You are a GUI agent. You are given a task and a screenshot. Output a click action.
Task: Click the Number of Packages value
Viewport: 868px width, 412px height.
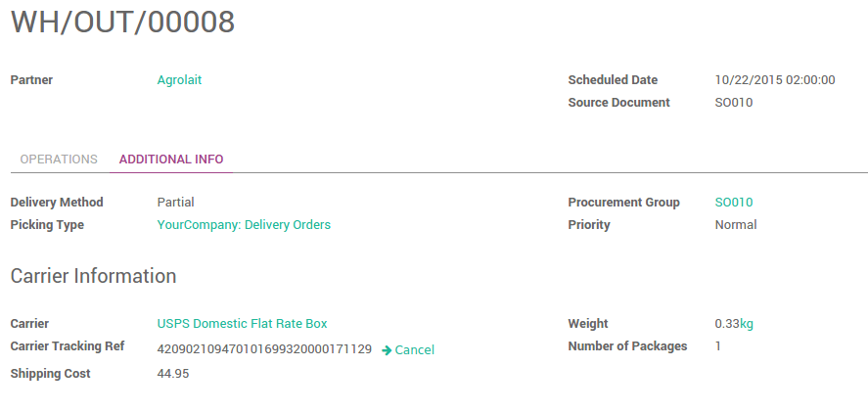tap(718, 346)
